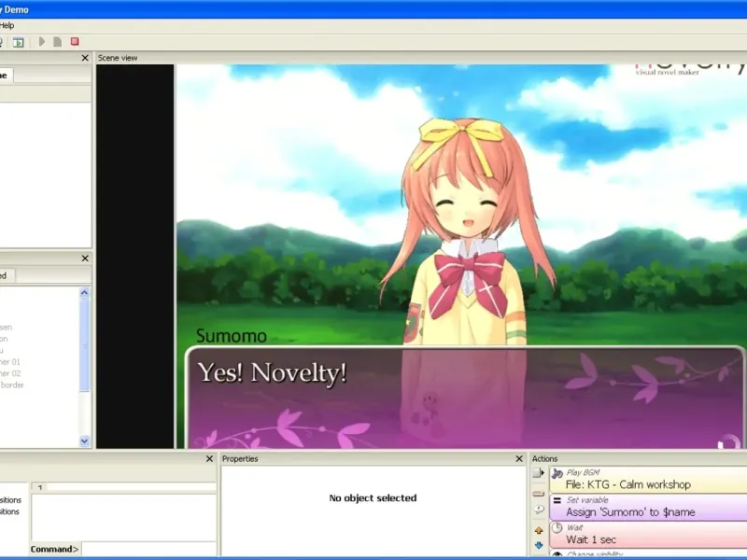Click the gray page icon in toolbar

click(x=58, y=42)
